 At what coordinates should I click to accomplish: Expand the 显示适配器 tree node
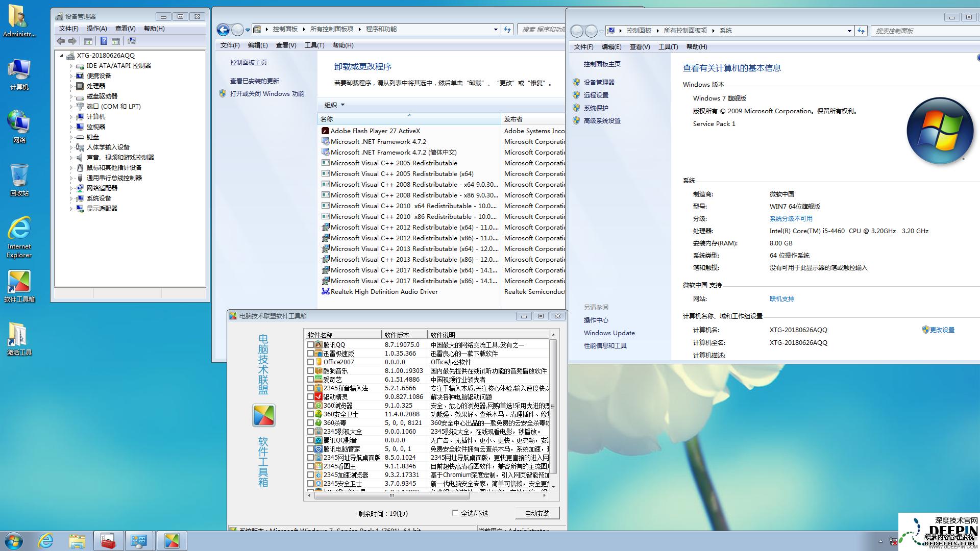point(71,209)
